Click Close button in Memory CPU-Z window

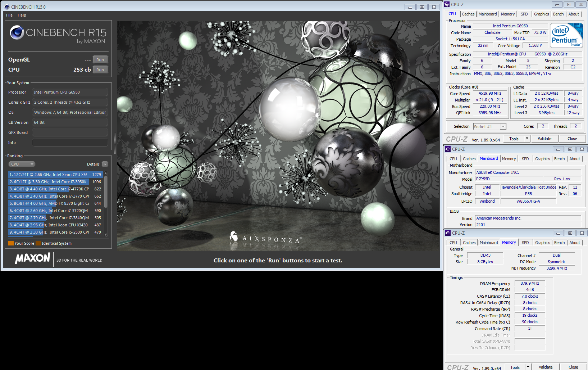(573, 367)
